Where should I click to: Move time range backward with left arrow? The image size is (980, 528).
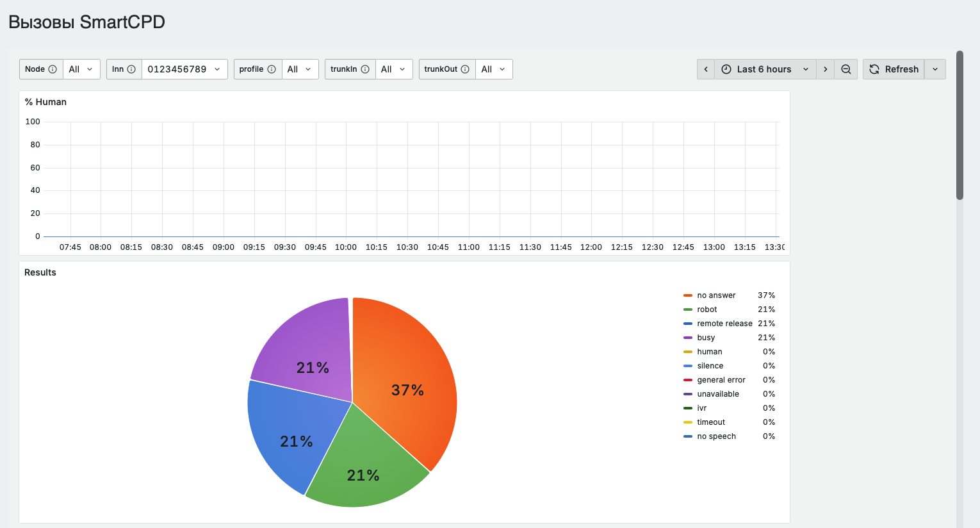[706, 69]
